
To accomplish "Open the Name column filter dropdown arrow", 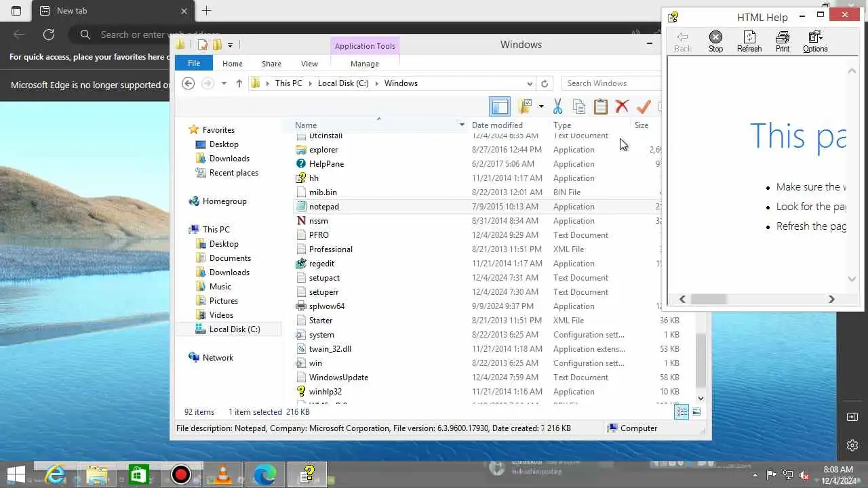I will pyautogui.click(x=462, y=125).
